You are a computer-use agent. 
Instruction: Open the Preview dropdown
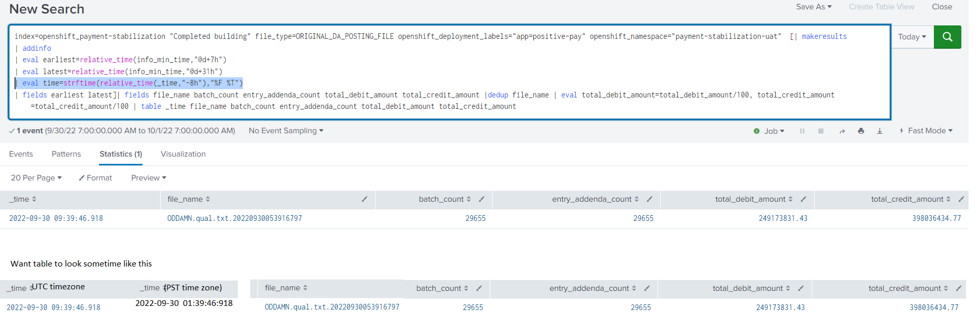click(149, 178)
